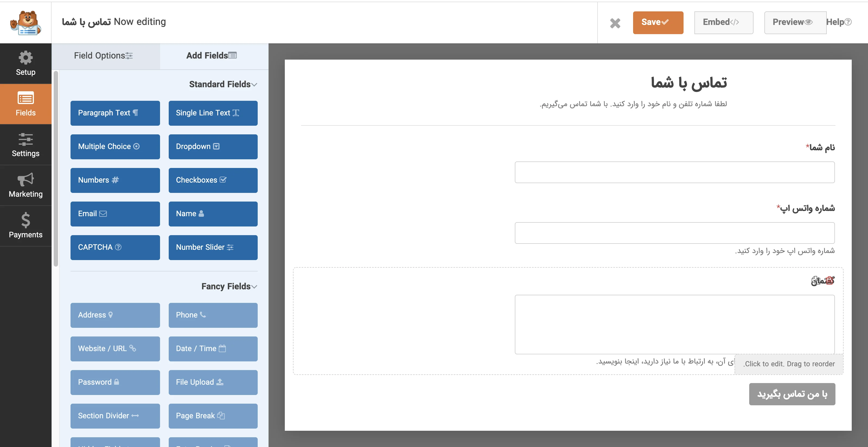Viewport: 868px width, 447px height.
Task: Click the Number Slider field type
Action: point(212,247)
